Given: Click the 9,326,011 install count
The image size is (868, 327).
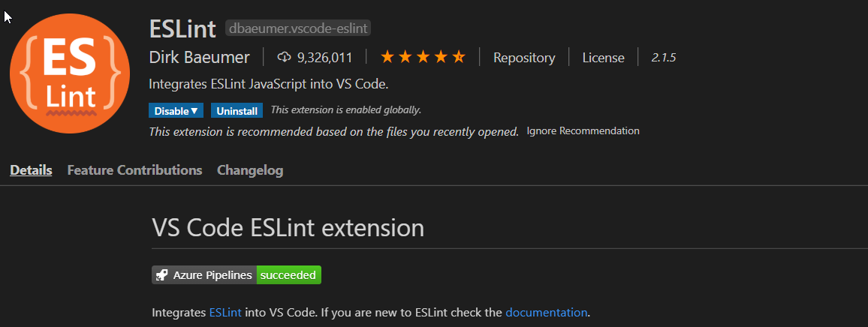Looking at the screenshot, I should [324, 58].
